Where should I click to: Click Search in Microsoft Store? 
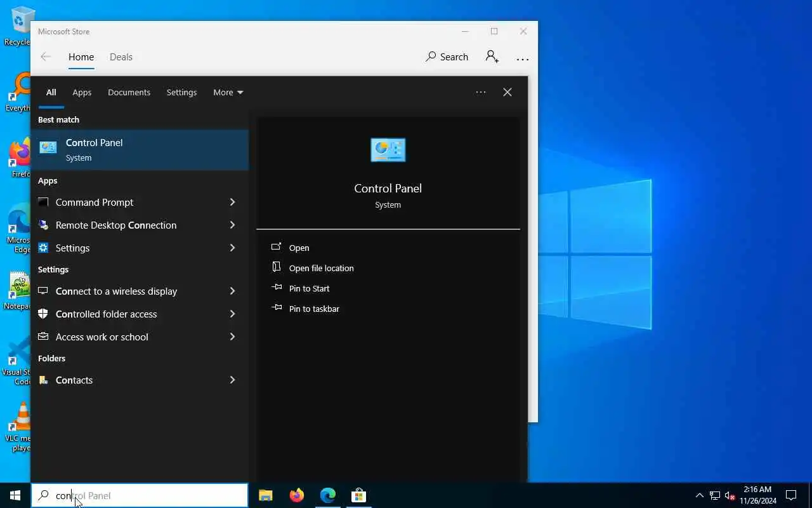point(447,57)
